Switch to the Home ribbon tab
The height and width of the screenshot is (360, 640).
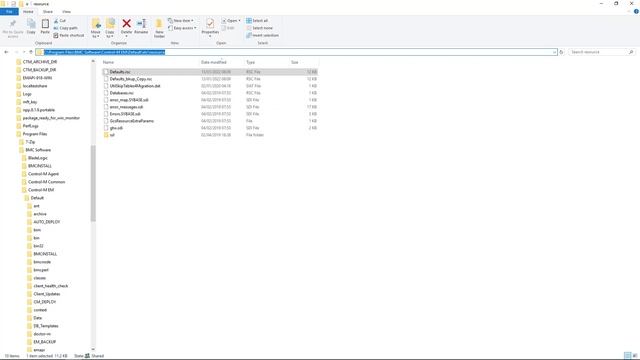click(x=28, y=11)
